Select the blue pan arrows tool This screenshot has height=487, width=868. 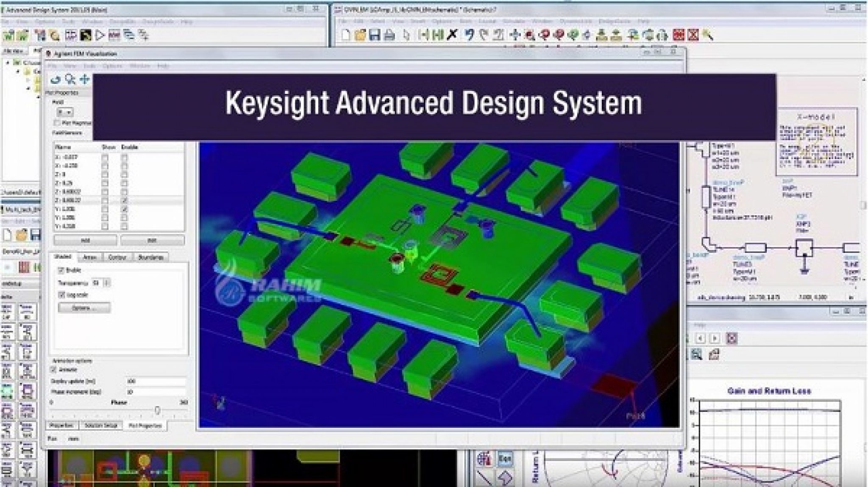coord(84,79)
